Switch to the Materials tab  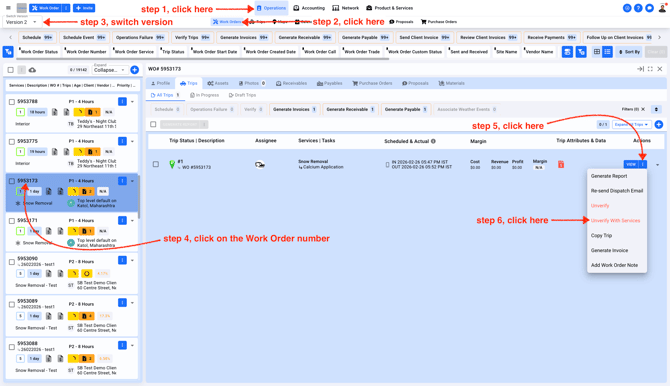452,83
